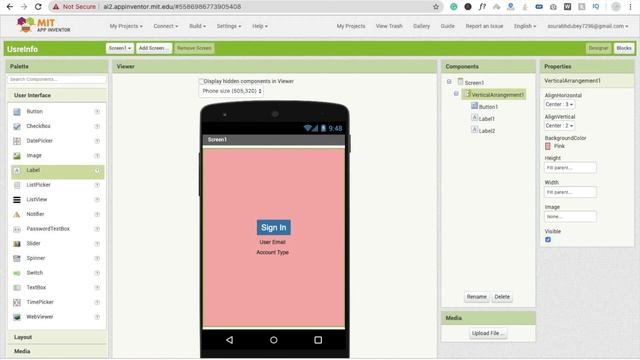Select the Spinner component icon
Image resolution: width=640 pixels, height=360 pixels.
pos(17,258)
